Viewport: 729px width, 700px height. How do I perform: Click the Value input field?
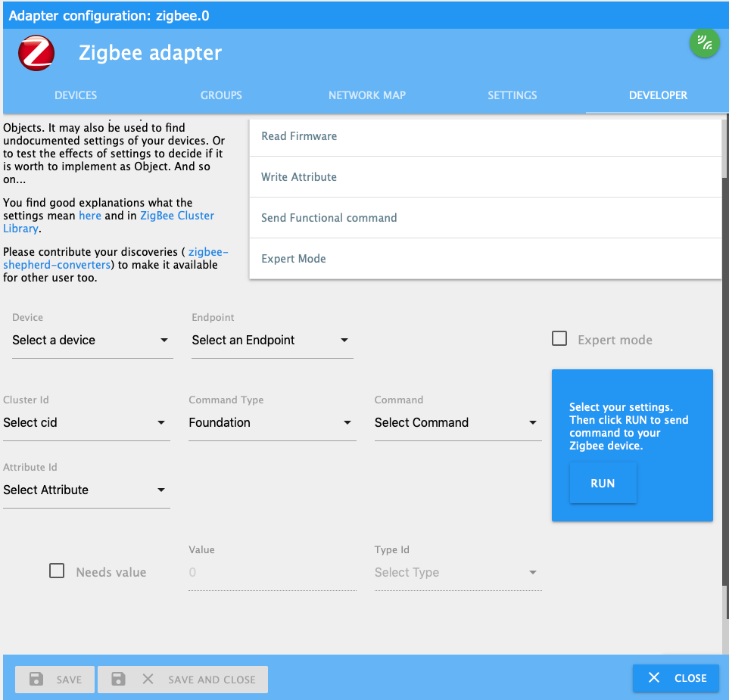[273, 572]
